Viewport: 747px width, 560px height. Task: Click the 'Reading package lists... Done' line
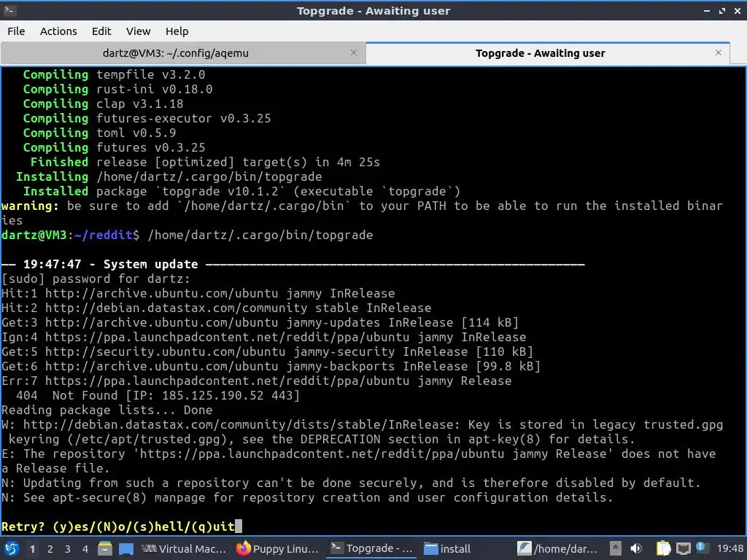pyautogui.click(x=107, y=410)
